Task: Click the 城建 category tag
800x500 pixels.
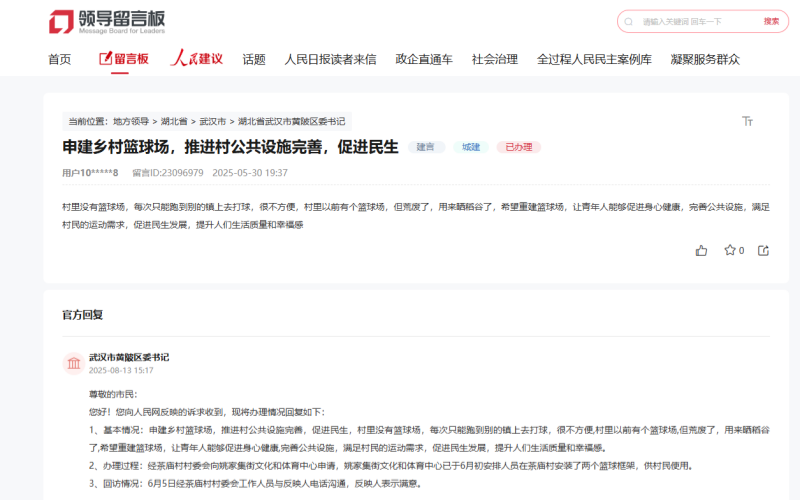Action: pyautogui.click(x=471, y=147)
